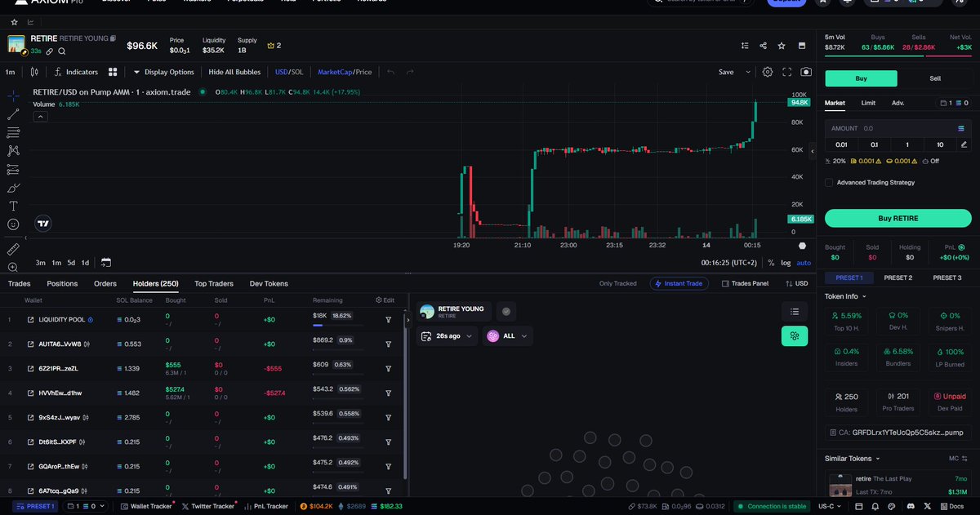Open the Top Traders tab
This screenshot has height=515, width=980.
[x=214, y=284]
